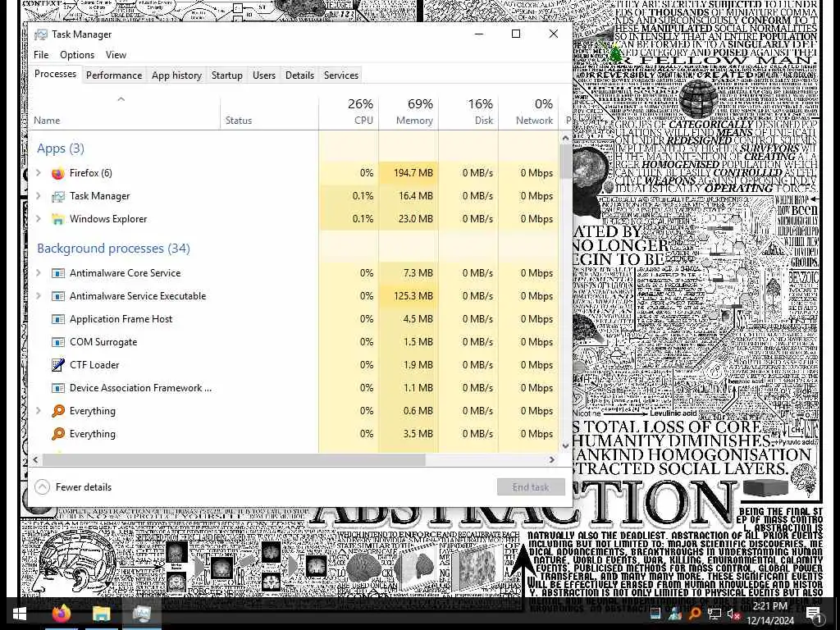
Task: Switch to the Users tab
Action: 264,75
